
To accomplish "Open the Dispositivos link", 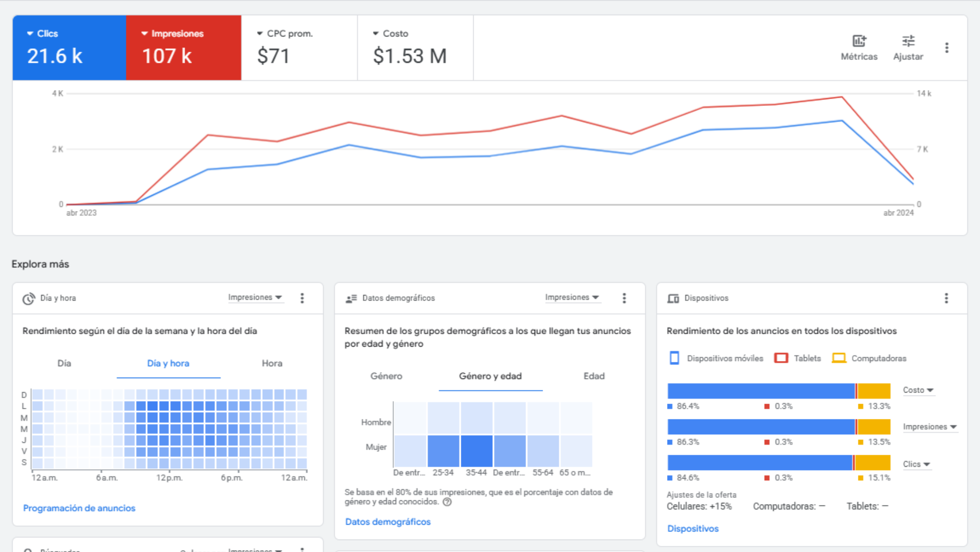I will pyautogui.click(x=692, y=529).
